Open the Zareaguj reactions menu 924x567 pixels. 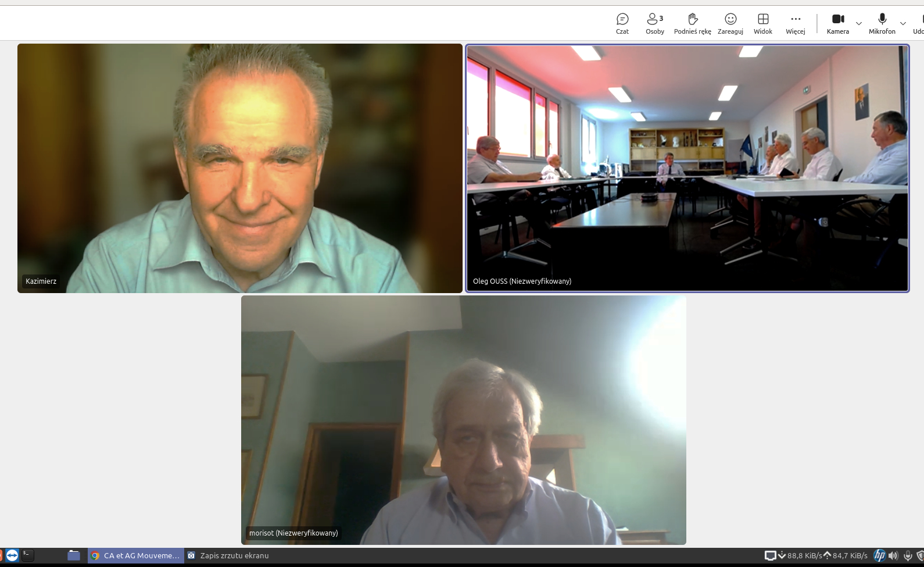click(730, 24)
